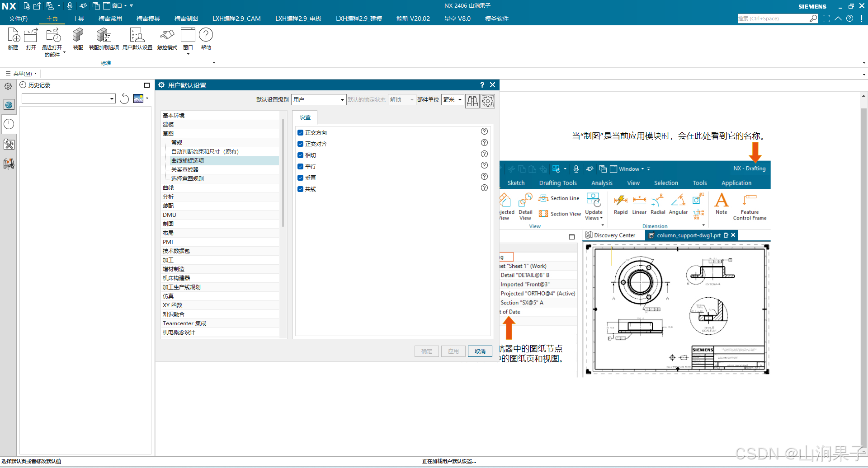Open the 部件单位 dropdown showing 毫米

click(453, 100)
